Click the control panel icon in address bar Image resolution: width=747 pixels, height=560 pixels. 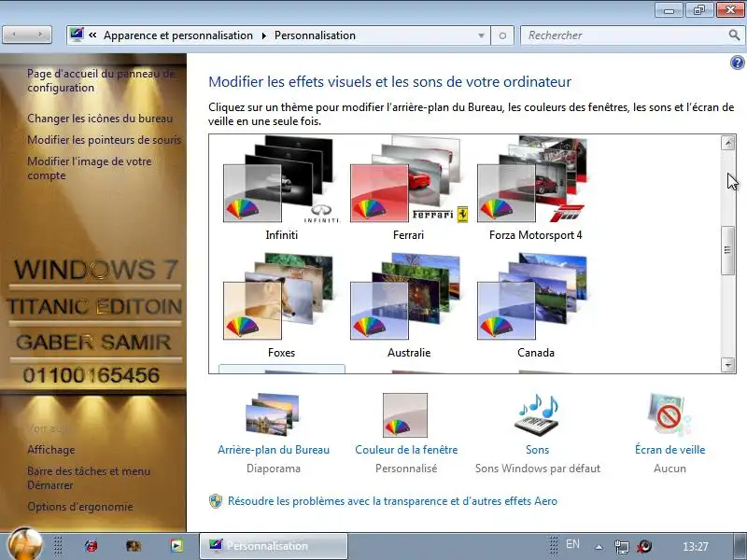coord(77,35)
